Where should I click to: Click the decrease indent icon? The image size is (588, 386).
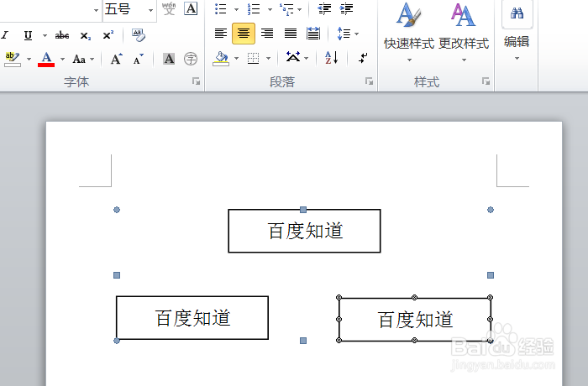click(x=324, y=9)
